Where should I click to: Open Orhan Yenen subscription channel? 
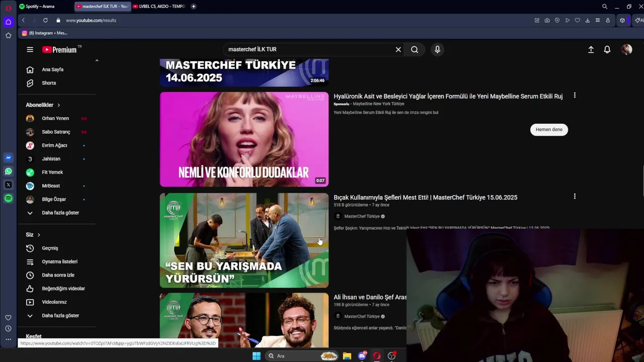coord(56,118)
